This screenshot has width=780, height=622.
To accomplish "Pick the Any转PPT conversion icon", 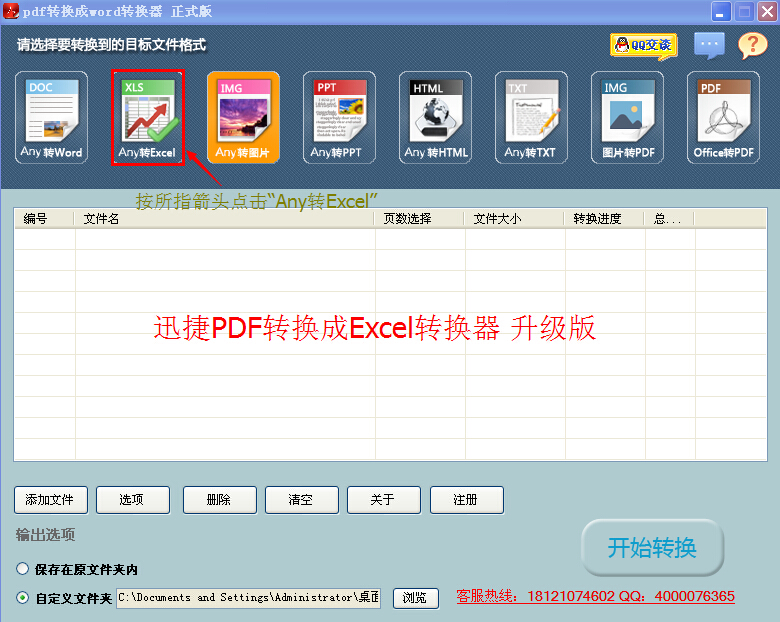I will [x=339, y=117].
